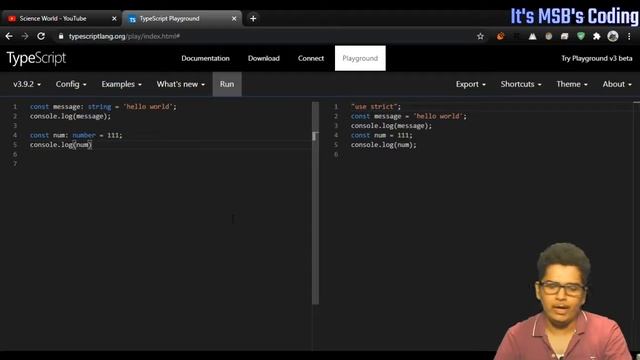
Task: Go to the Download page
Action: [264, 58]
